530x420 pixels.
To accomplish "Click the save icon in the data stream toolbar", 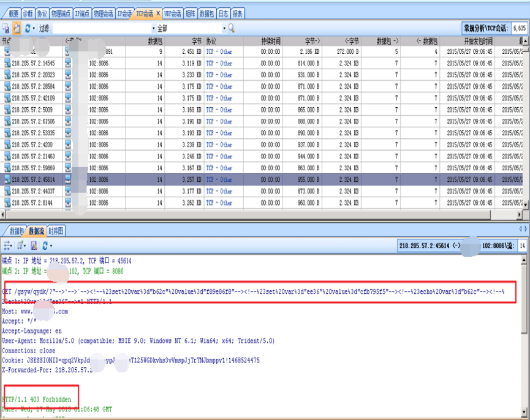I will click(34, 246).
